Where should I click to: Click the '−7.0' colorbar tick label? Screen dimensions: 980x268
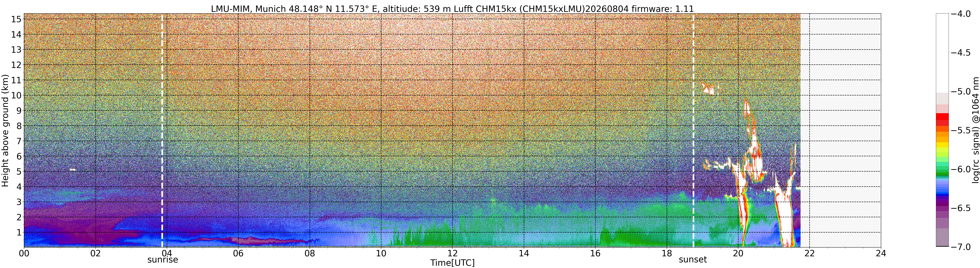[x=961, y=247]
